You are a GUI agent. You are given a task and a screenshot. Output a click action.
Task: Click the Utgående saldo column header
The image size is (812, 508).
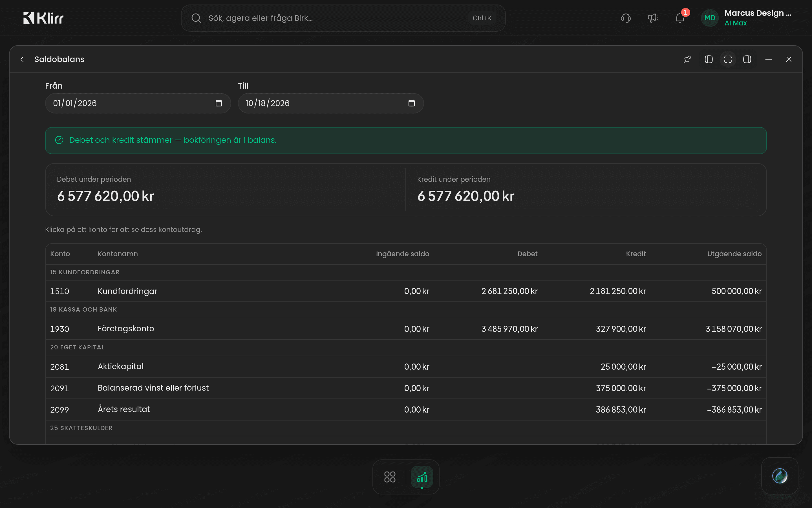pyautogui.click(x=734, y=254)
